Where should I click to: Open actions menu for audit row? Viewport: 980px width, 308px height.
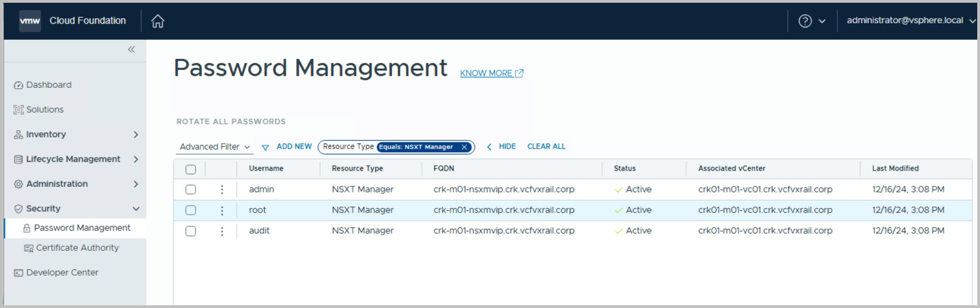pos(222,231)
